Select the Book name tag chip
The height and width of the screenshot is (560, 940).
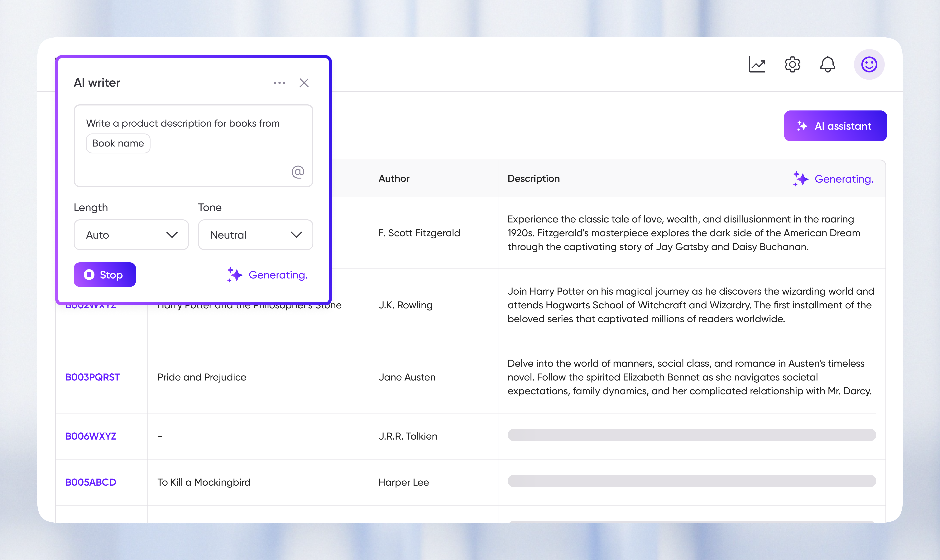coord(118,143)
